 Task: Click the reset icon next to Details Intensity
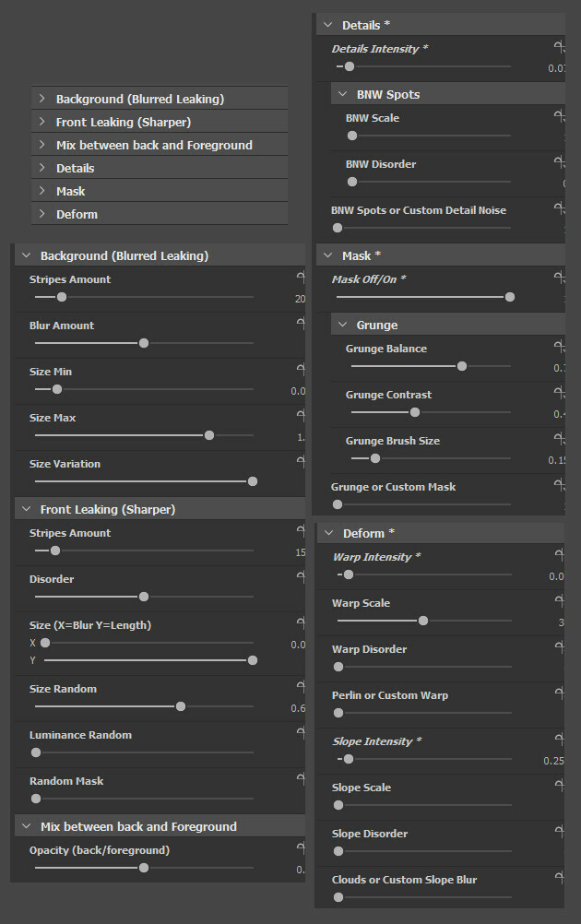(559, 47)
